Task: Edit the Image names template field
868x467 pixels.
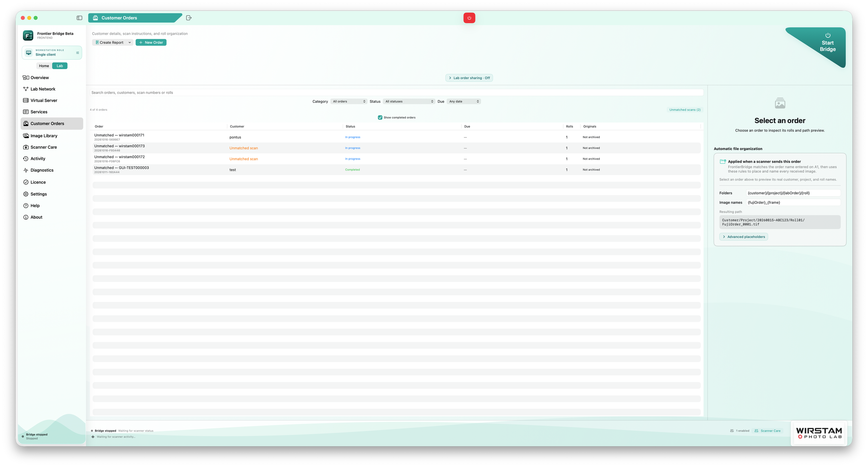Action: pos(793,202)
